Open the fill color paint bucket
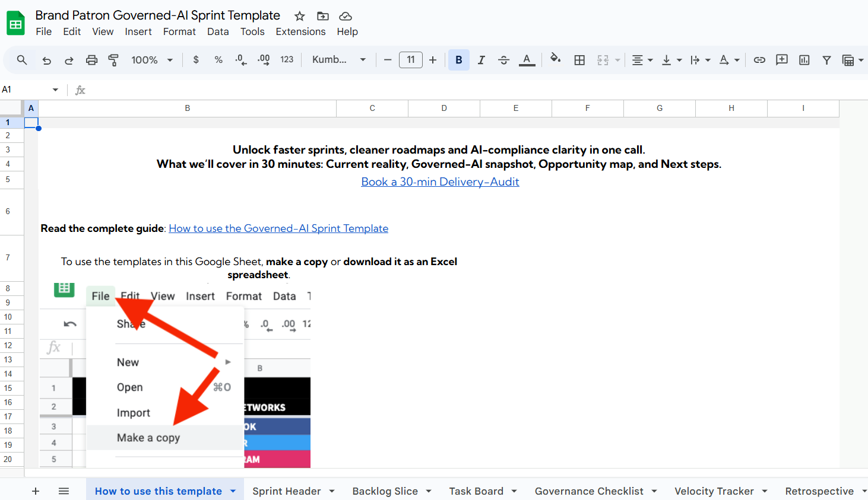The image size is (868, 500). [x=555, y=59]
